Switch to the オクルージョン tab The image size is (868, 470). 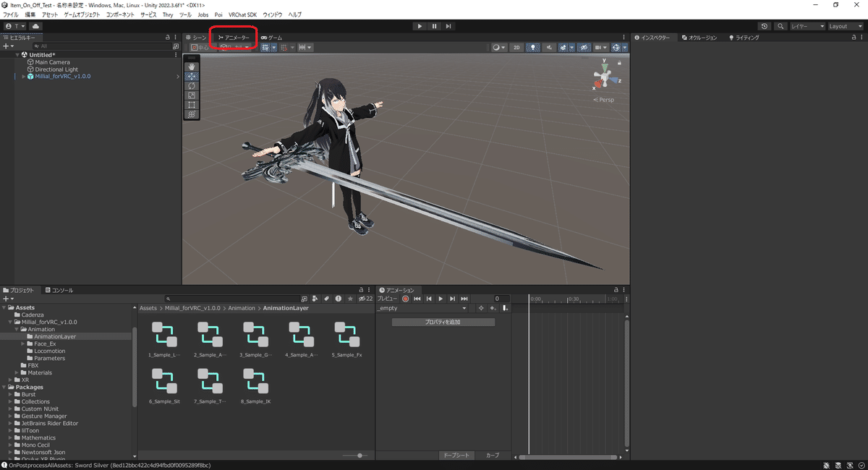[x=699, y=38]
